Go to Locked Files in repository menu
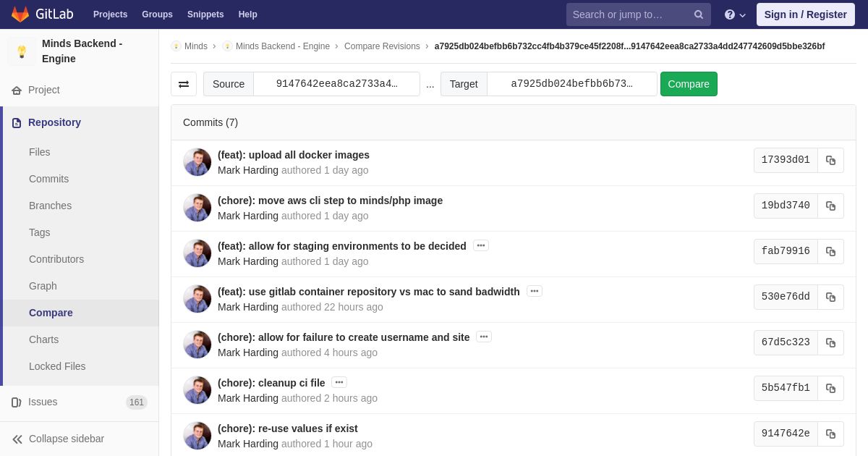Image resolution: width=868 pixels, height=456 pixels. click(x=57, y=367)
